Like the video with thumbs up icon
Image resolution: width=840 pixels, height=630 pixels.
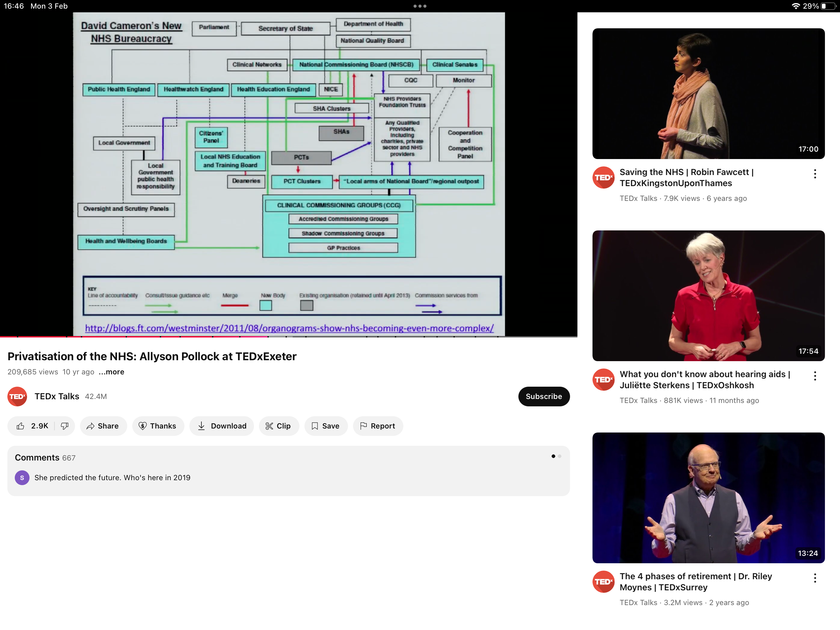tap(21, 426)
